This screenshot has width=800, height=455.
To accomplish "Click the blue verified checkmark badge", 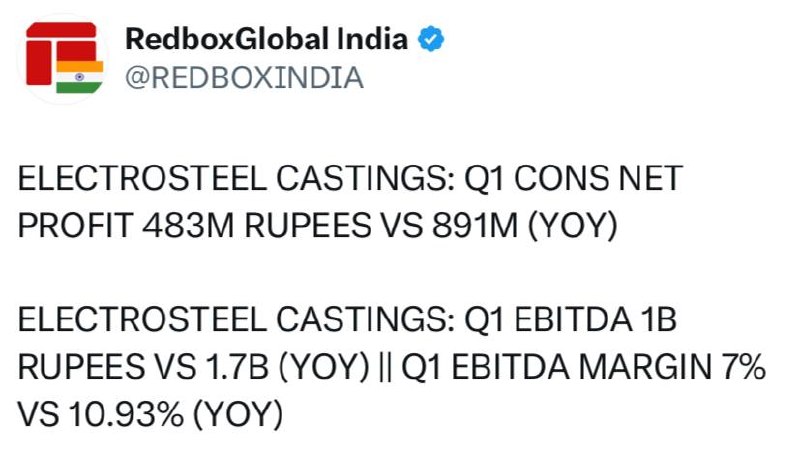I will coord(431,39).
